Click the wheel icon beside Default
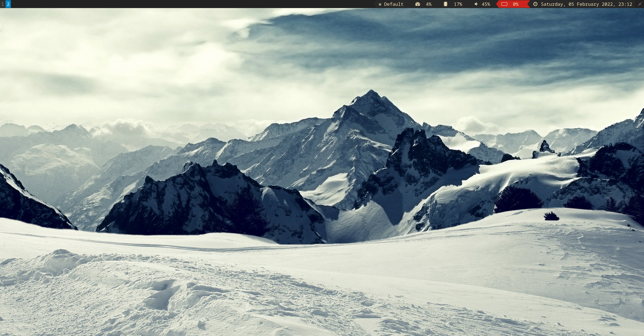Viewport: 644px width, 336px height. click(380, 4)
